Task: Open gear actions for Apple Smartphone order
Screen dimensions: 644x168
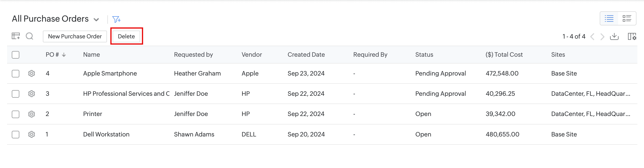Action: tap(32, 73)
